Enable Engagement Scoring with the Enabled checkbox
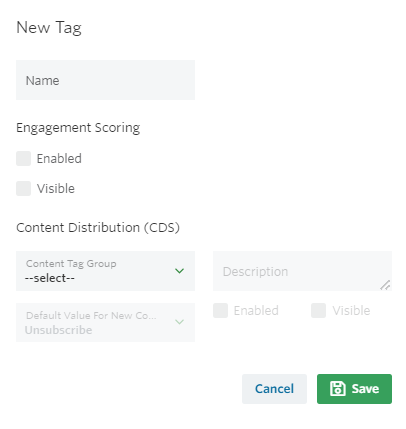Image resolution: width=406 pixels, height=429 pixels. (x=23, y=158)
